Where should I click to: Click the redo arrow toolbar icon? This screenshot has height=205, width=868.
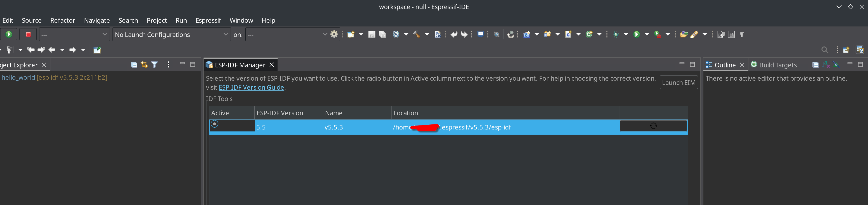coord(464,34)
